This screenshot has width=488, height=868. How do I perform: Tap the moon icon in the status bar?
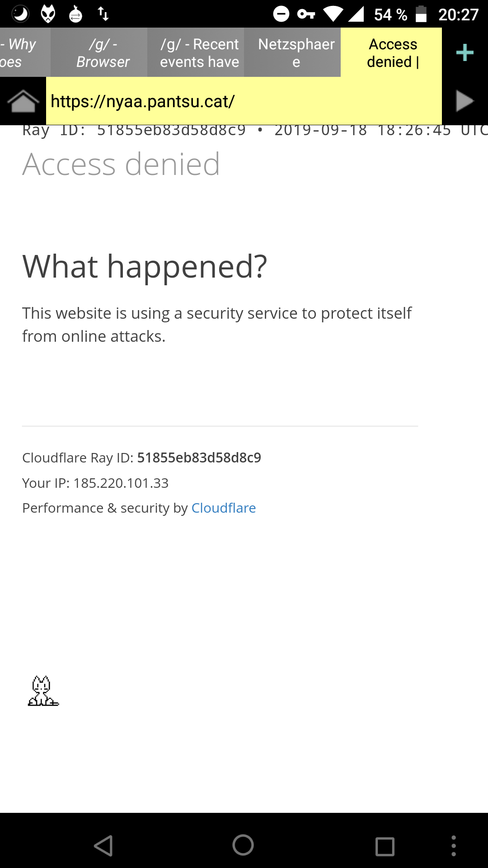click(x=20, y=14)
